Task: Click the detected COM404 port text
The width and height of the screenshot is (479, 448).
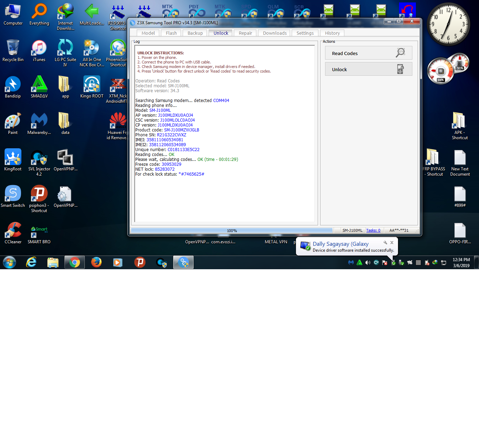Action: [x=221, y=101]
